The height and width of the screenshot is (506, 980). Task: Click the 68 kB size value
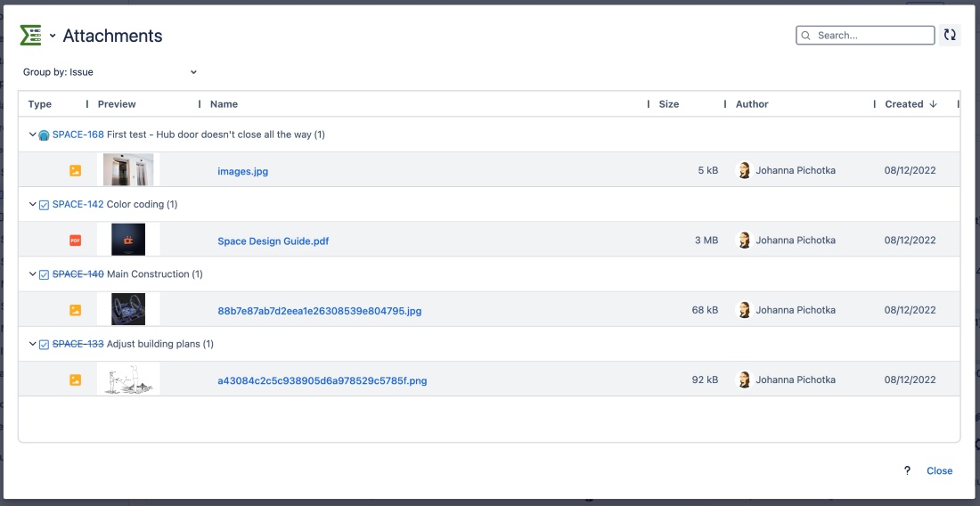(705, 311)
